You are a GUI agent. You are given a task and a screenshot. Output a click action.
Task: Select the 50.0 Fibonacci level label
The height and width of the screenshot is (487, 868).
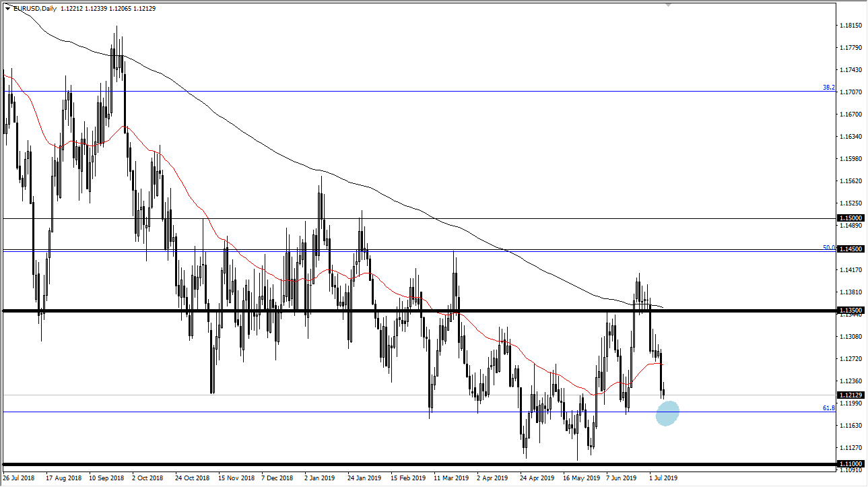coord(829,247)
